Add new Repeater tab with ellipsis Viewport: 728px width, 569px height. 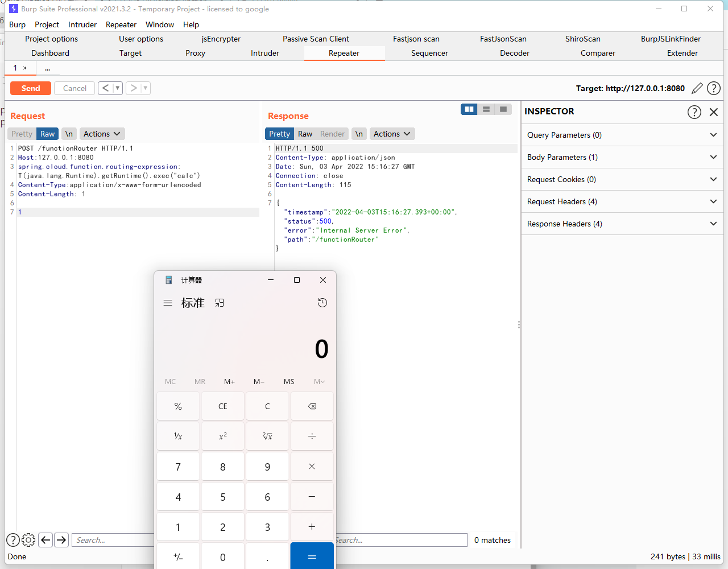47,68
